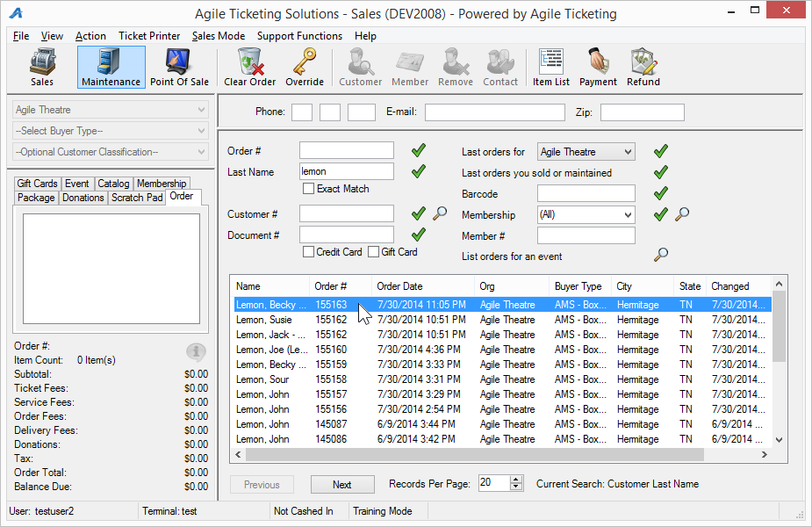Expand the Membership (All) dropdown
812x527 pixels.
click(586, 214)
